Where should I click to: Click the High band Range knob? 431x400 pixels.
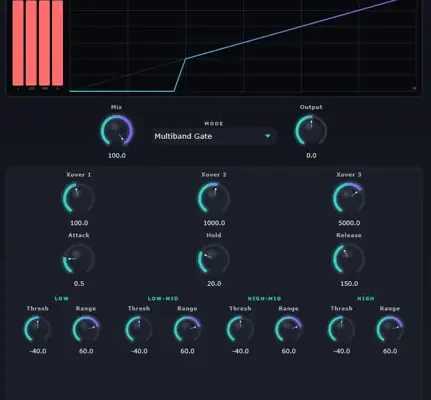(390, 329)
